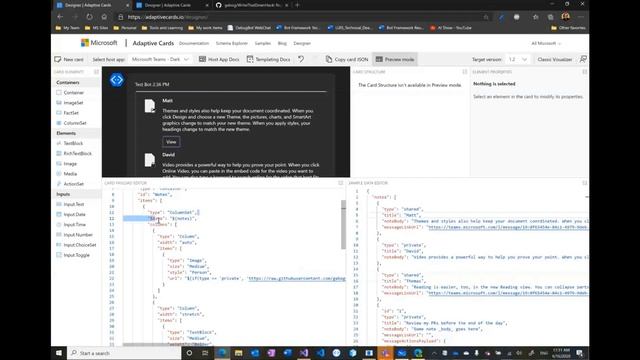The height and width of the screenshot is (360, 640).
Task: Collapse the Card Elements panel
Action: click(x=96, y=72)
